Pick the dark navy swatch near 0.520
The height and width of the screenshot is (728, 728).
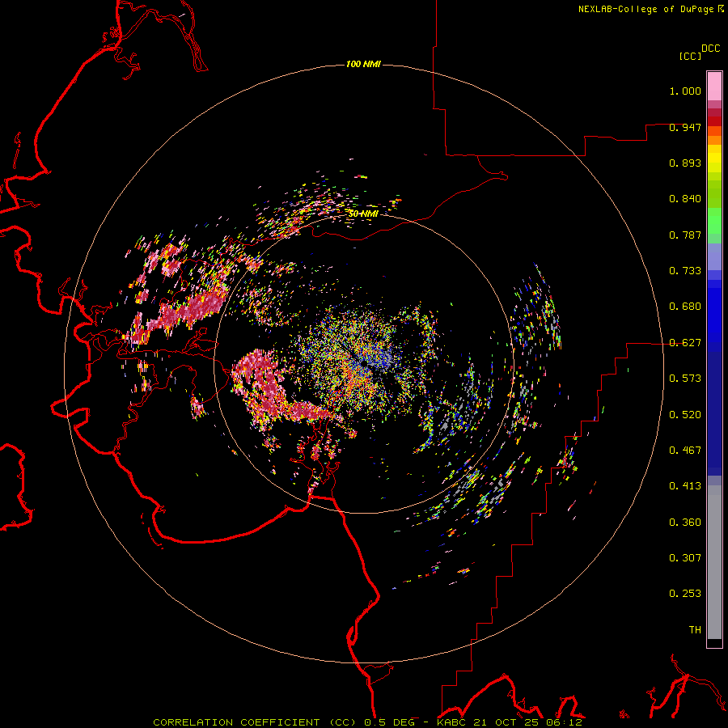[x=714, y=413]
